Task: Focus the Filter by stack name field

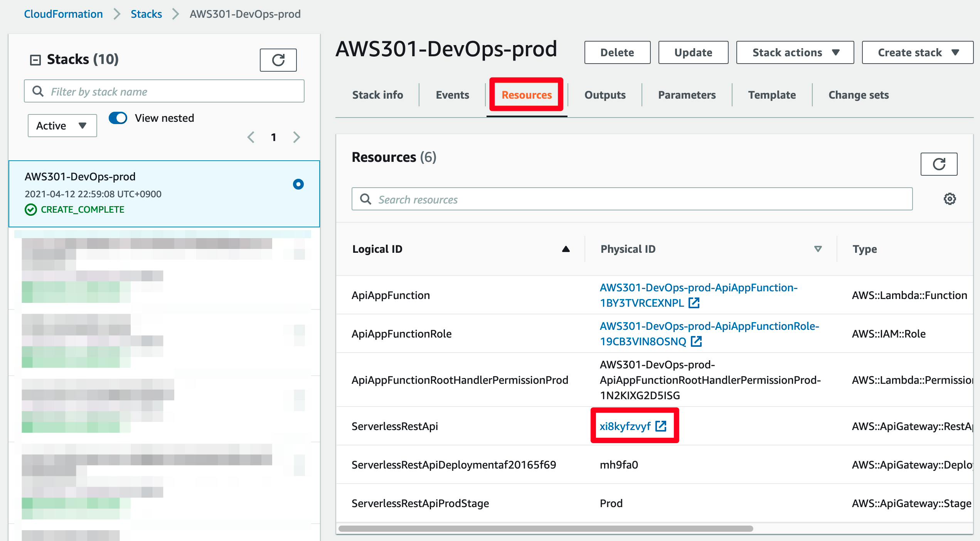Action: [164, 91]
